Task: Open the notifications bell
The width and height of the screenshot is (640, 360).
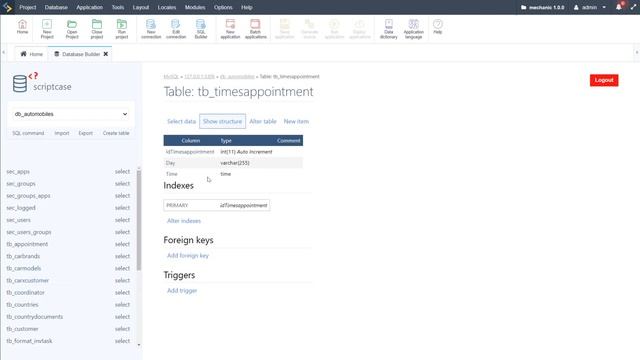Action: click(619, 7)
